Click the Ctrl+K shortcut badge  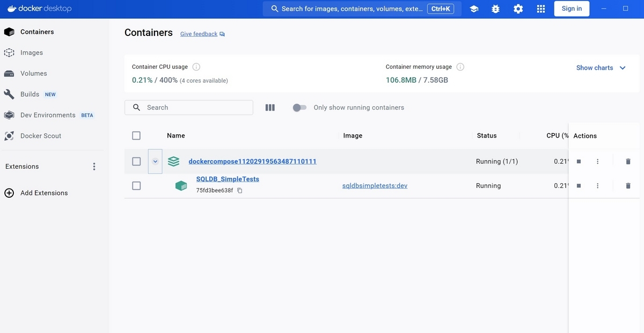coord(440,9)
